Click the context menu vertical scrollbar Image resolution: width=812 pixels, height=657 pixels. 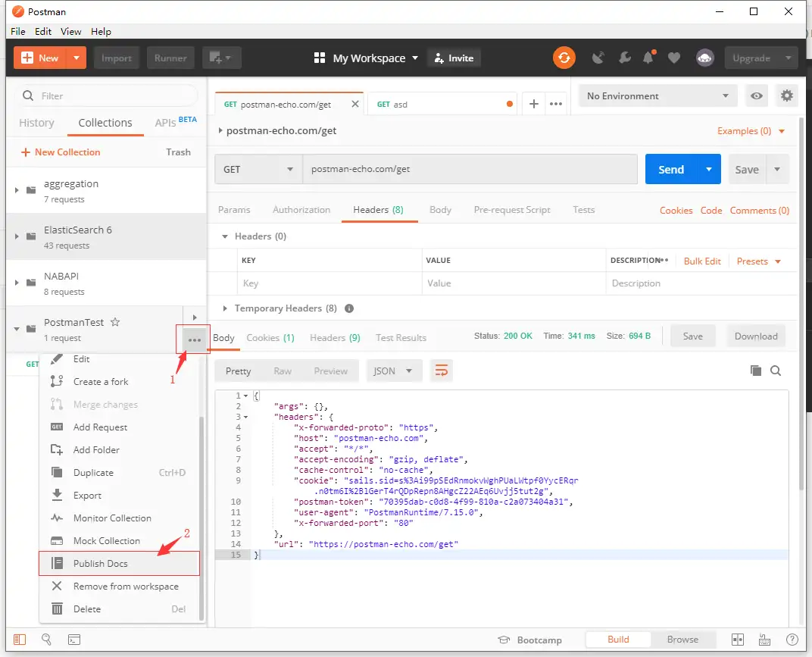201,515
